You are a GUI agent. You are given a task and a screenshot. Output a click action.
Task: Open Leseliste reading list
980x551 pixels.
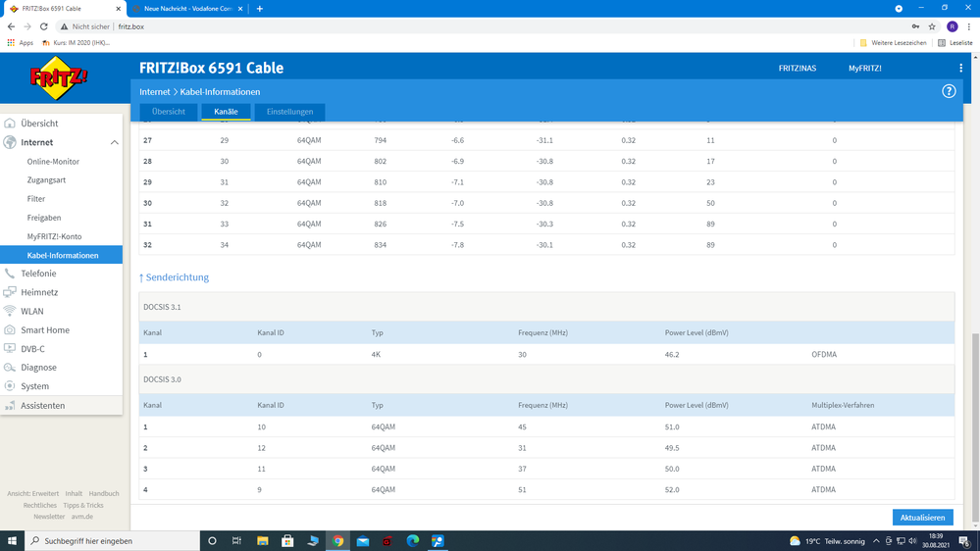955,43
